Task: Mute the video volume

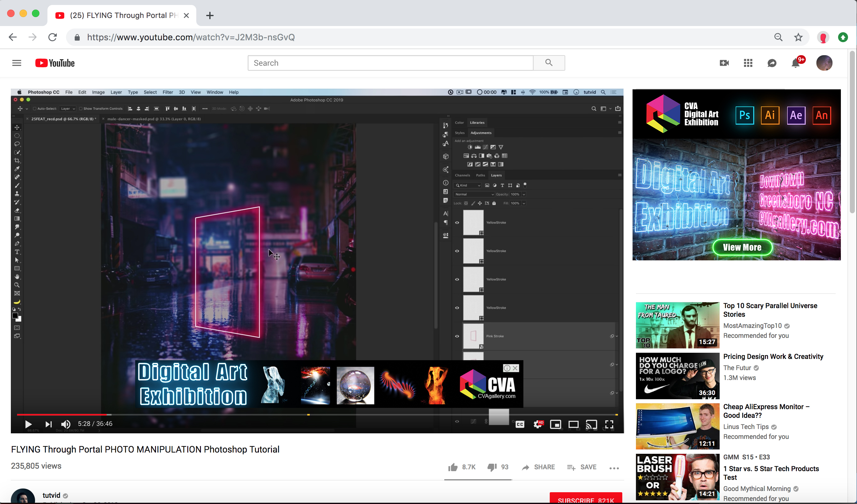Action: pyautogui.click(x=66, y=424)
